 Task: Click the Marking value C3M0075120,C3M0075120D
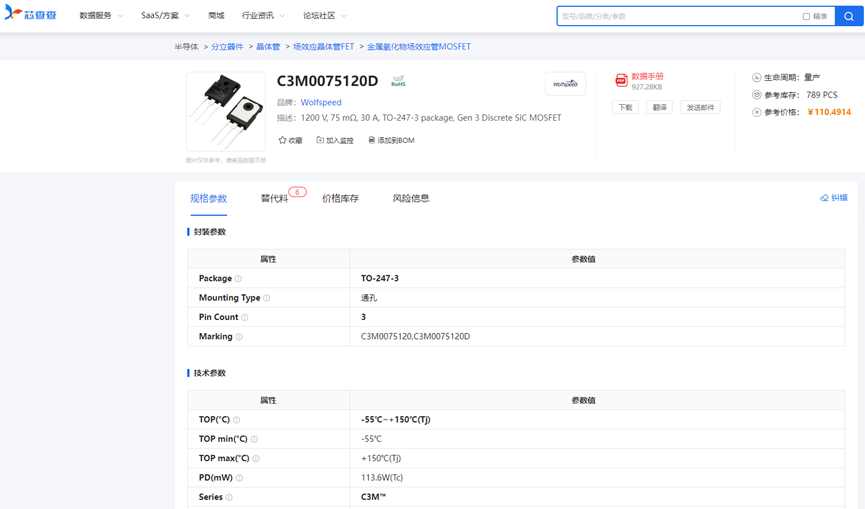415,336
